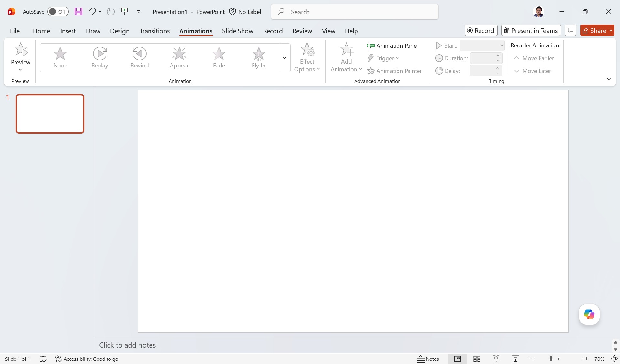Switch to the Insert tab
The height and width of the screenshot is (364, 620).
coord(68,31)
